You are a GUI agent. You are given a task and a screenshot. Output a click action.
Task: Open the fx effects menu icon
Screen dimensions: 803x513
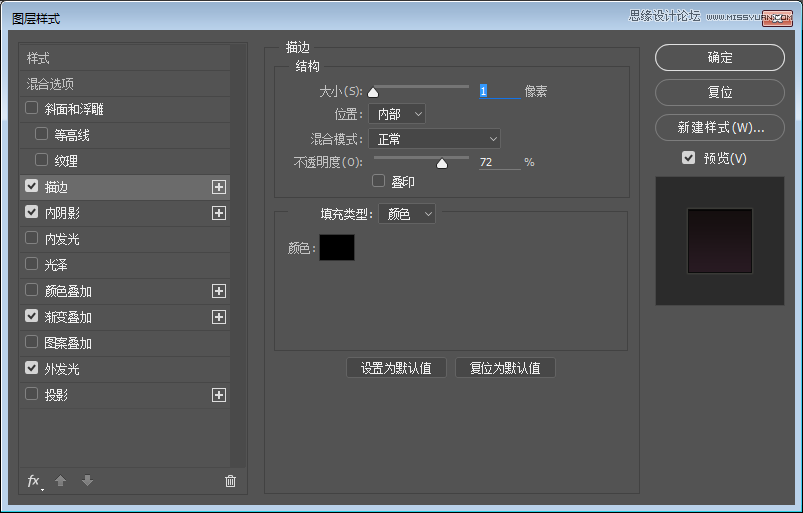tap(33, 481)
